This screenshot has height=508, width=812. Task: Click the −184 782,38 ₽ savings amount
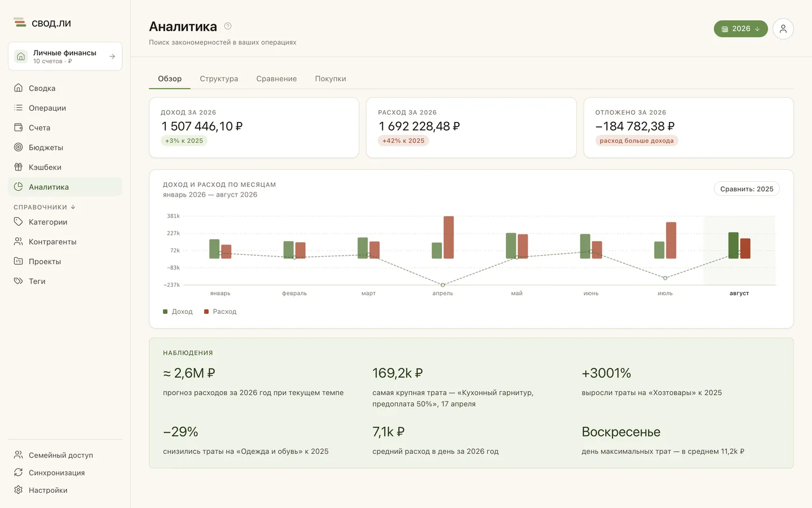[635, 126]
